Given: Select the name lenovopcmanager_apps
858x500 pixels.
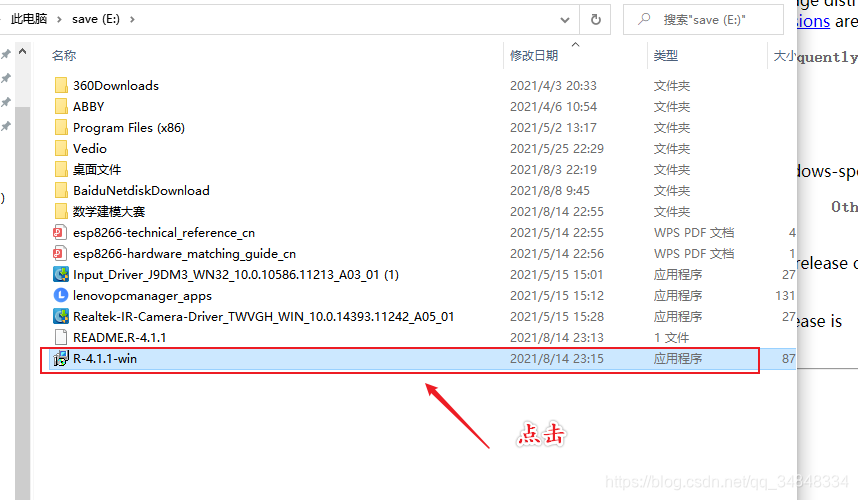Looking at the screenshot, I should (x=142, y=296).
